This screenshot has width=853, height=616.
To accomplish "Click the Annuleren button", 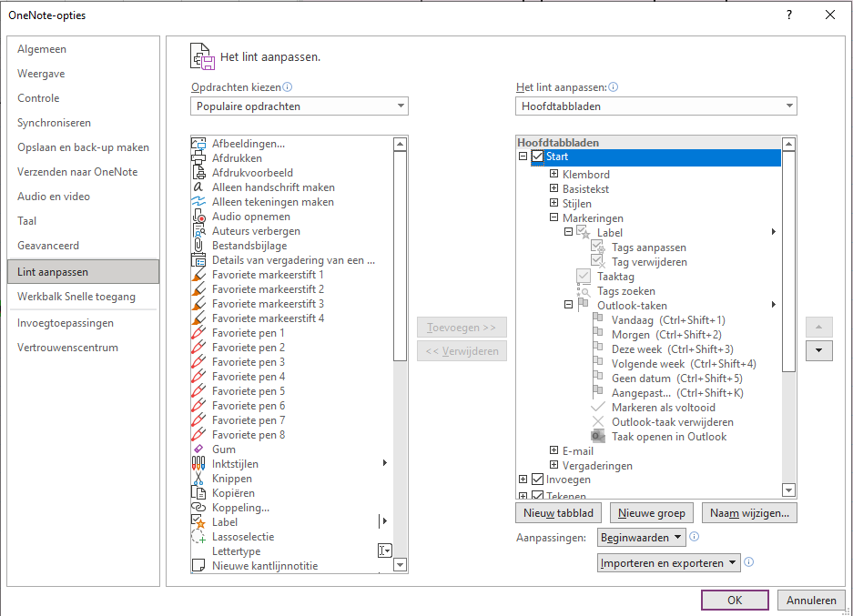I will coord(812,601).
